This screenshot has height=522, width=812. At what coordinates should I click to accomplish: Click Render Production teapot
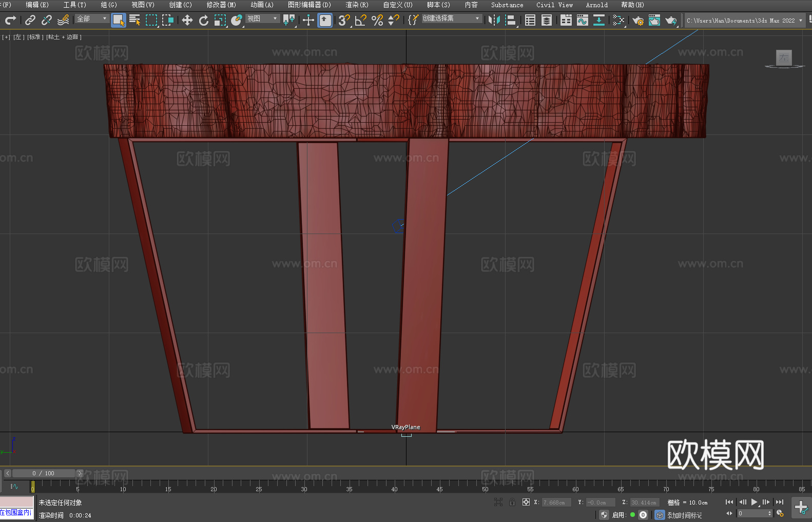[671, 20]
